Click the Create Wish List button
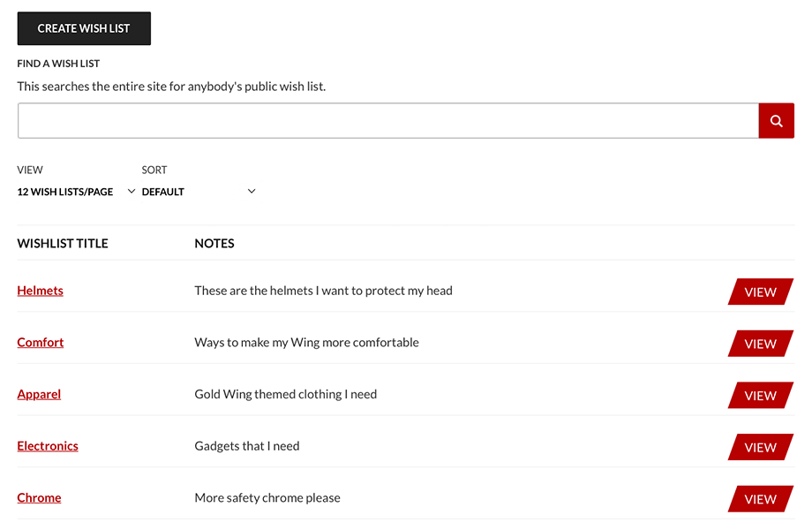Viewport: 812px width, 530px height. point(84,28)
